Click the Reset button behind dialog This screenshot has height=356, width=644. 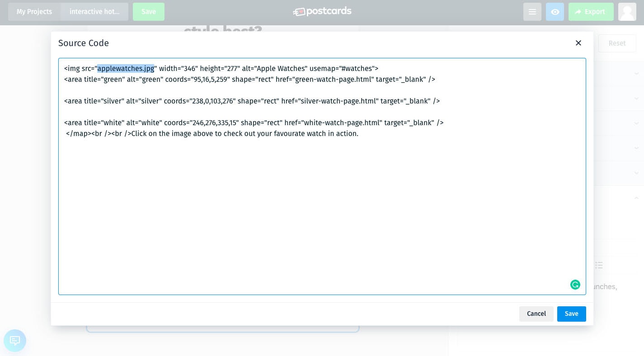tap(617, 43)
